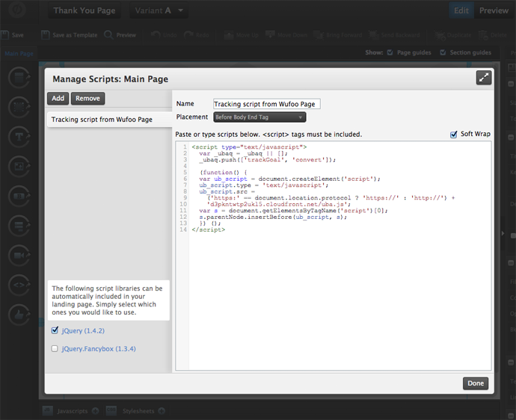
Task: Click the jQuery (1.4.2) link
Action: tap(83, 330)
